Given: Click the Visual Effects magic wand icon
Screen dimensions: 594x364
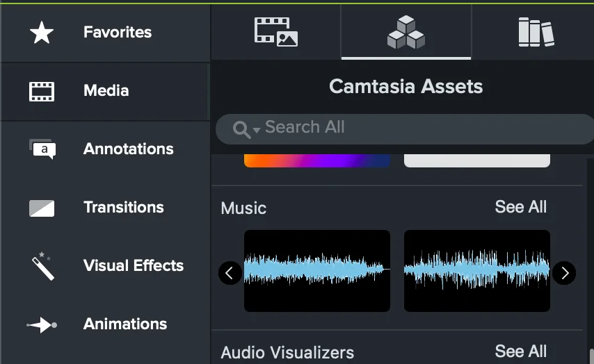Looking at the screenshot, I should tap(43, 266).
